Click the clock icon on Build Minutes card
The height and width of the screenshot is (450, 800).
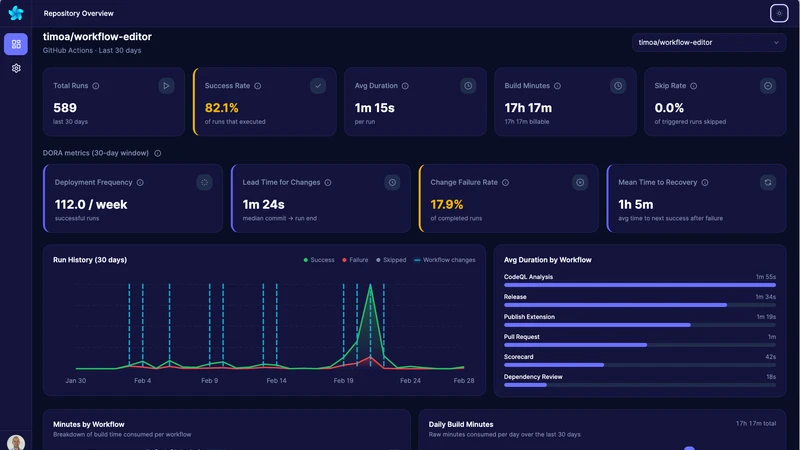pyautogui.click(x=618, y=86)
